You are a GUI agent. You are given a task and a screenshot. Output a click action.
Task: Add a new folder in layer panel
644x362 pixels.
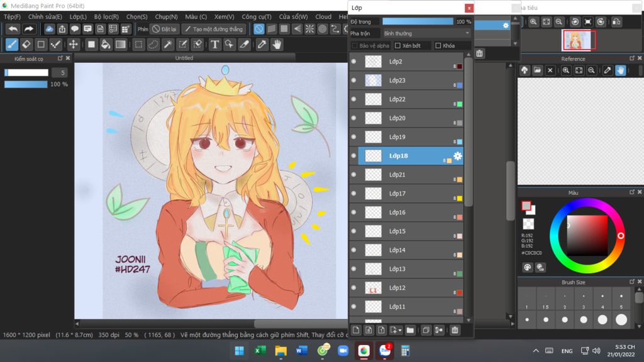coord(410,330)
